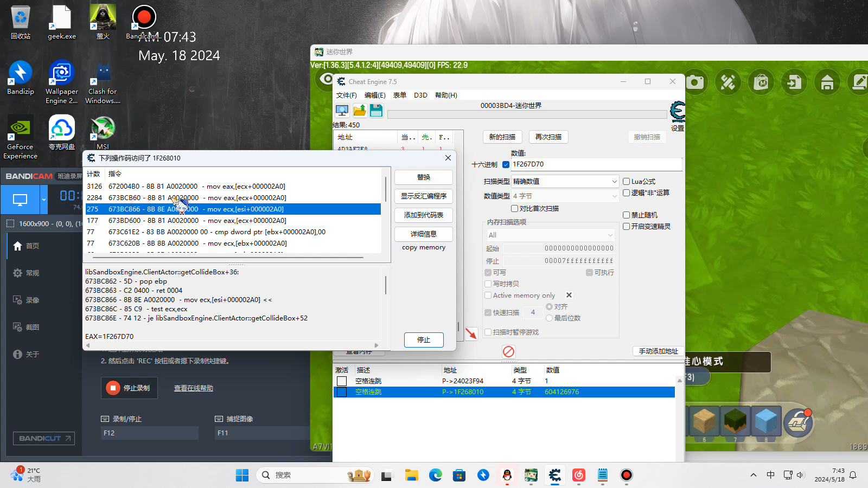Select the Wallpaper Engine desktop icon
This screenshot has height=488, width=868.
[62, 82]
